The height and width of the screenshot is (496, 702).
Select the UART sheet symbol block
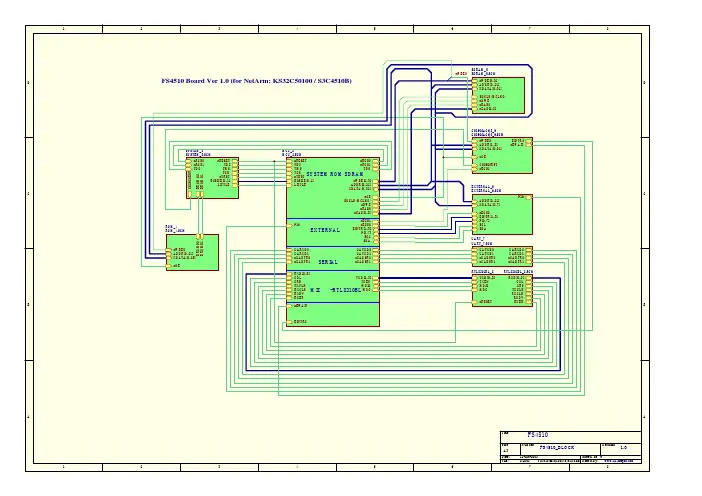(502, 257)
